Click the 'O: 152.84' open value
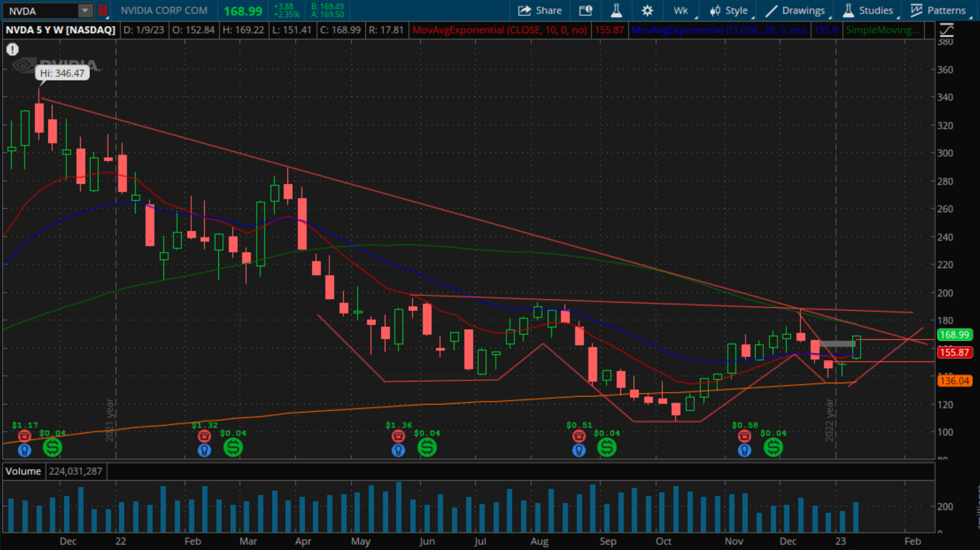 pyautogui.click(x=194, y=30)
